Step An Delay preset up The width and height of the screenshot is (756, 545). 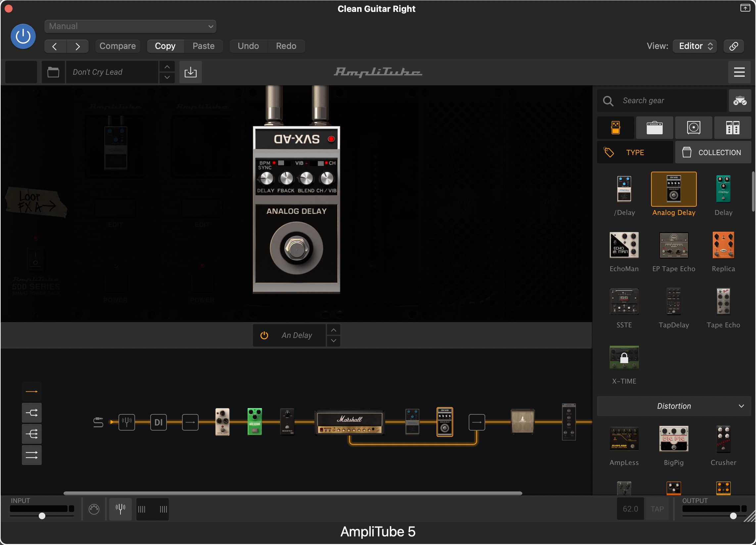pyautogui.click(x=334, y=330)
